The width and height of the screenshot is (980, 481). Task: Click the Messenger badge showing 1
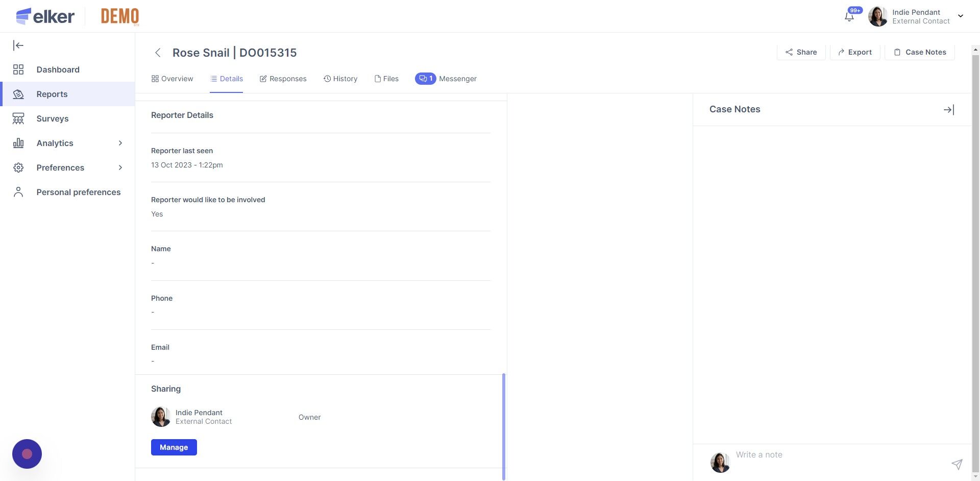coord(425,79)
